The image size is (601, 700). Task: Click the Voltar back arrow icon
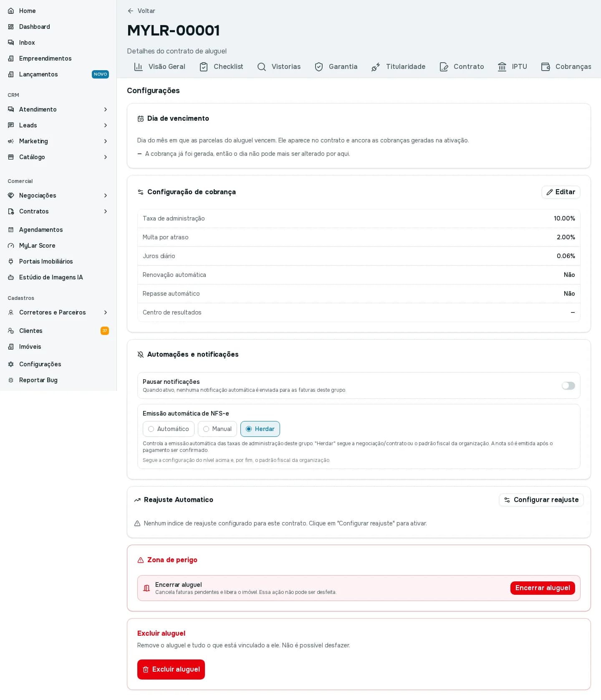click(131, 11)
